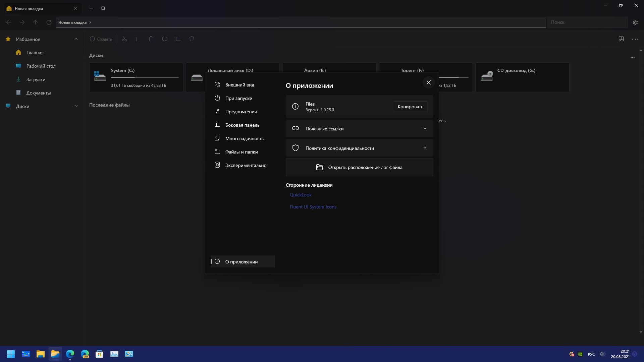
Task: Click the cut scissors icon in toolbar
Action: click(124, 39)
